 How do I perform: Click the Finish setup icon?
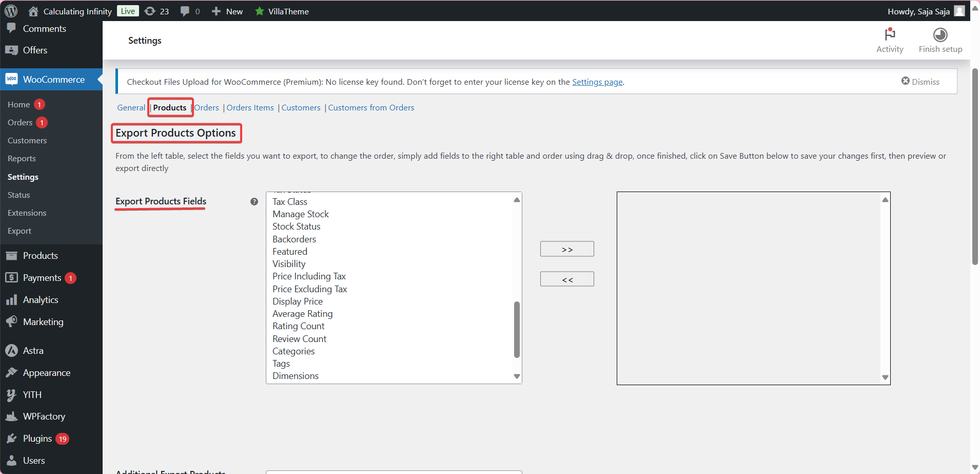pos(939,35)
